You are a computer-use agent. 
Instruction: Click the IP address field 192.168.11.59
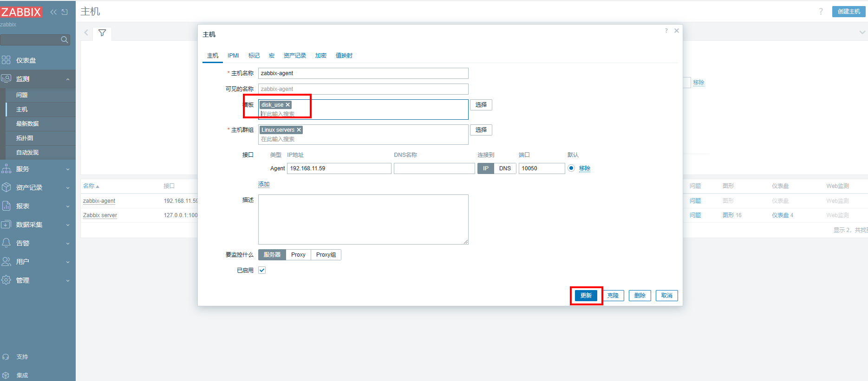(339, 168)
